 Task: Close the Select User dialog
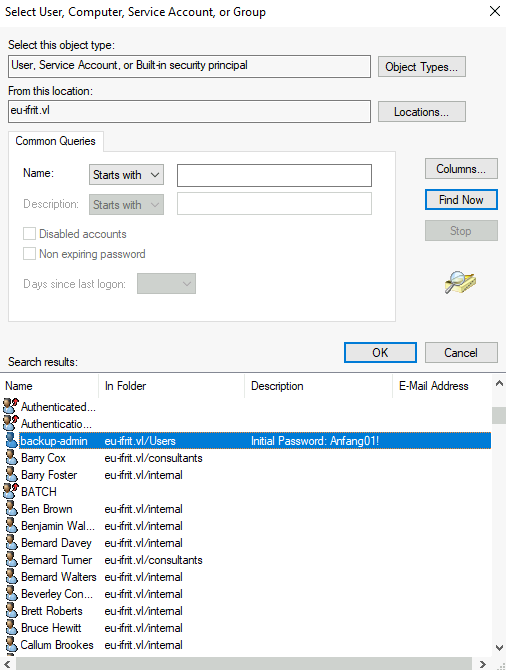[494, 11]
